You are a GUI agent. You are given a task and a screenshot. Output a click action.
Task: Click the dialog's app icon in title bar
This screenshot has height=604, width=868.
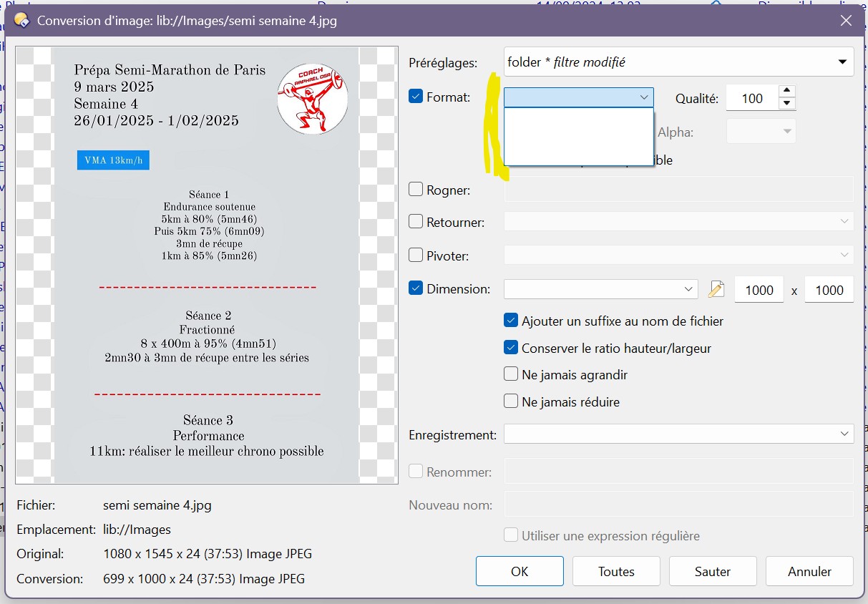pyautogui.click(x=21, y=20)
